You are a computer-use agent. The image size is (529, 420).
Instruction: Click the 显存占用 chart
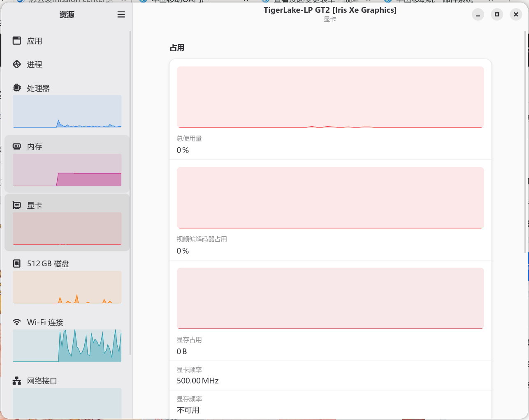pos(330,298)
